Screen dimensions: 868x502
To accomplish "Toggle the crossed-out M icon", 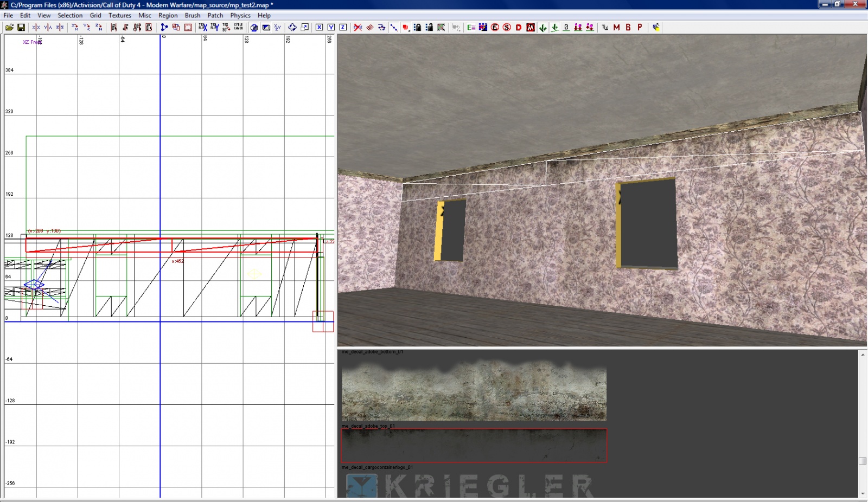I will coord(531,28).
